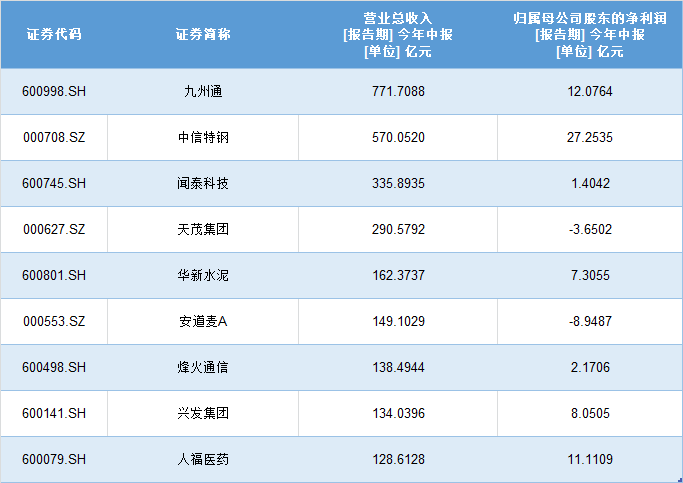Viewport: 683px width, 483px height.
Task: Select the cell 600498.SH
Action: (x=54, y=368)
